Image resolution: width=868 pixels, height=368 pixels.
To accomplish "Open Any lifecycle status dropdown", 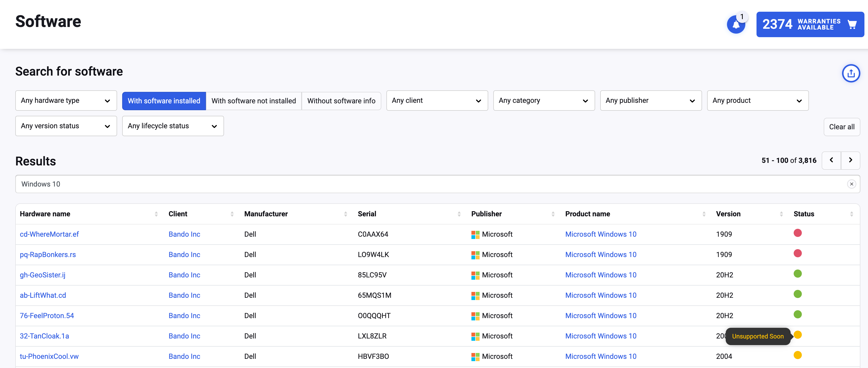I will click(x=173, y=126).
